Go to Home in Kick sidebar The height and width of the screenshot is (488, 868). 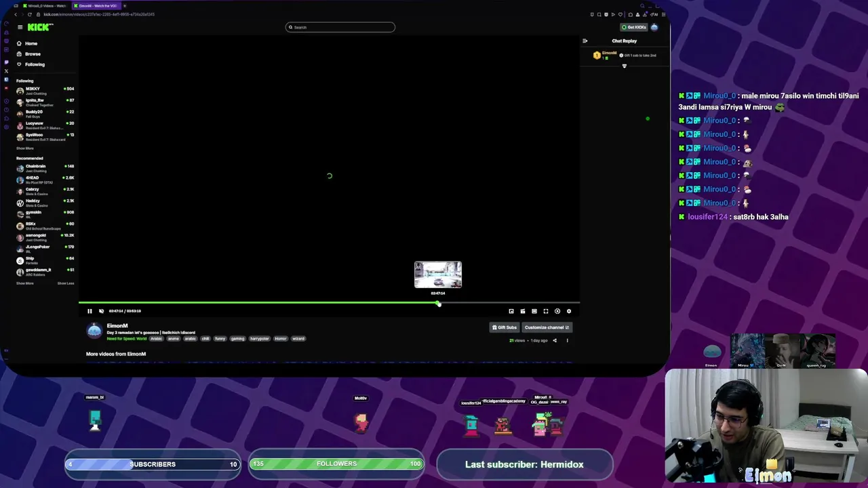27,43
